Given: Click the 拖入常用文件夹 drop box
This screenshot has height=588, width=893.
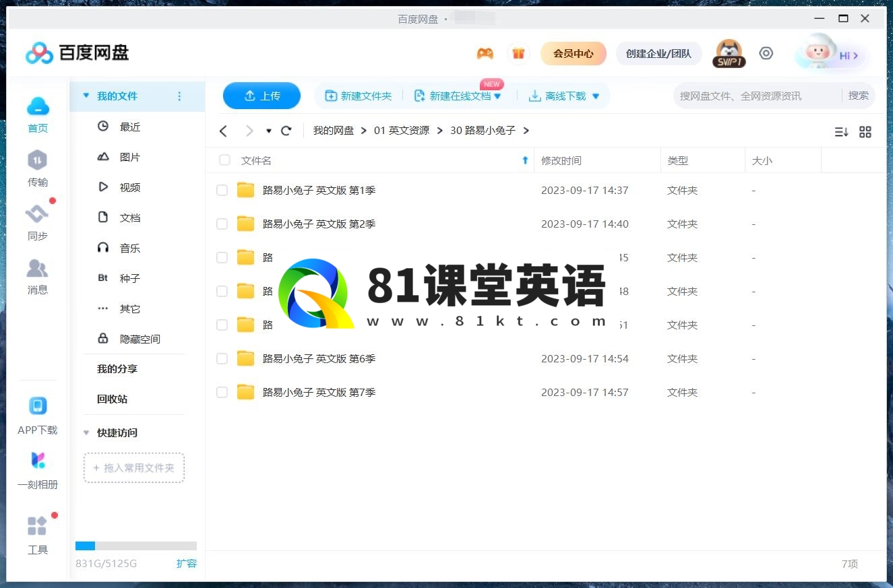Looking at the screenshot, I should [x=134, y=467].
